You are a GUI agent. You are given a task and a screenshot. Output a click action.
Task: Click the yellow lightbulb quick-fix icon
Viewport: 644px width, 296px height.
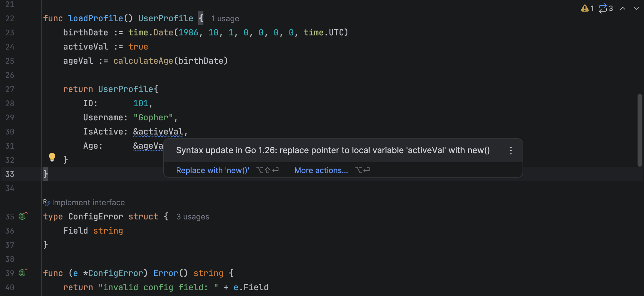point(52,157)
